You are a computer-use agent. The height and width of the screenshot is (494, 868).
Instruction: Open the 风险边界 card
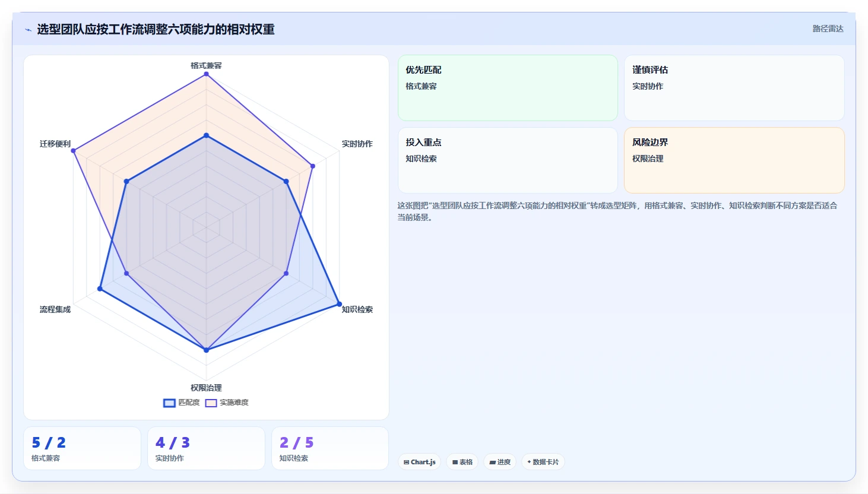tap(734, 160)
